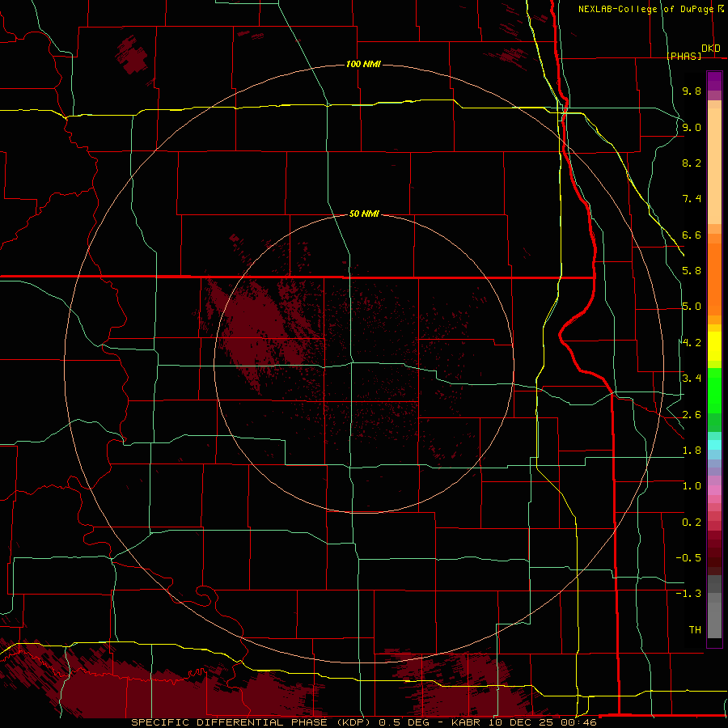Click the 5.8 value on the color scale

[x=692, y=271]
